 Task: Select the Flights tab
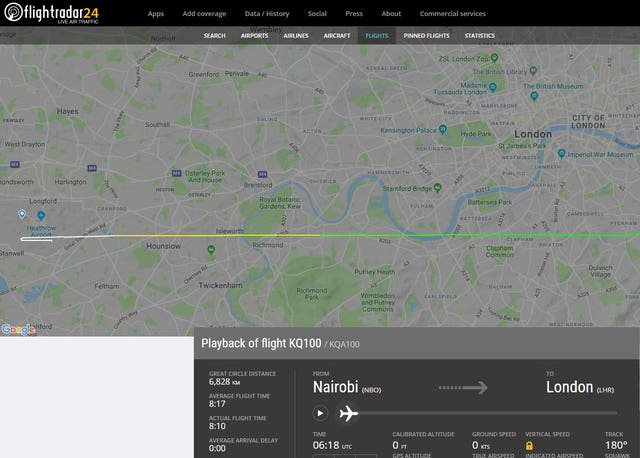click(377, 36)
